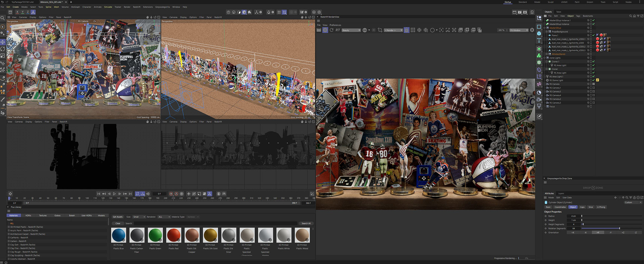Select the Cube primitive tool

tap(539, 34)
